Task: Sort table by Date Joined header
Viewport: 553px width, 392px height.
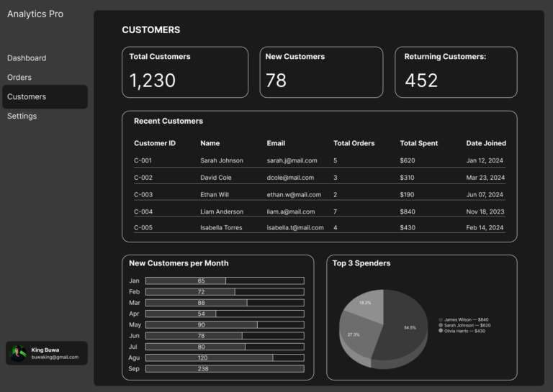Action: click(x=485, y=143)
